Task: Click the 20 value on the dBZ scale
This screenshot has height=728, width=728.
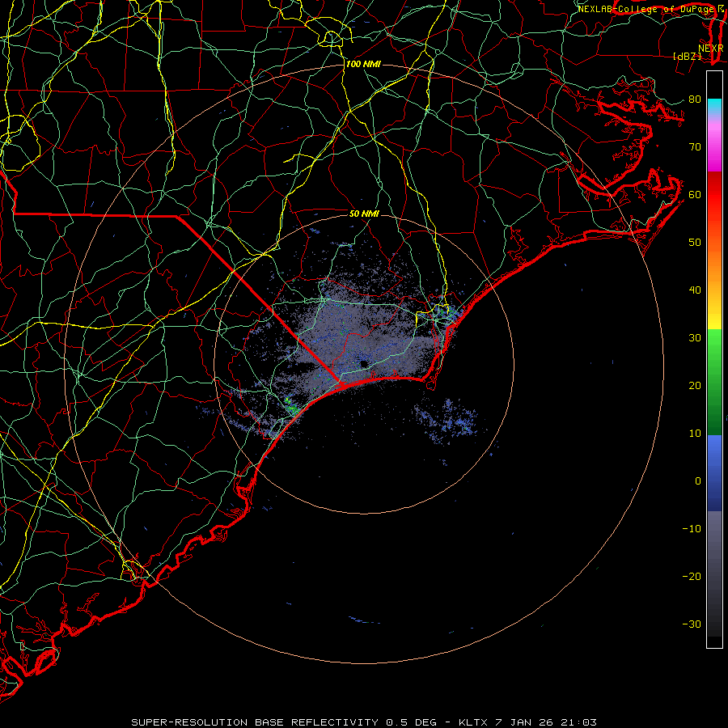Action: pos(695,385)
